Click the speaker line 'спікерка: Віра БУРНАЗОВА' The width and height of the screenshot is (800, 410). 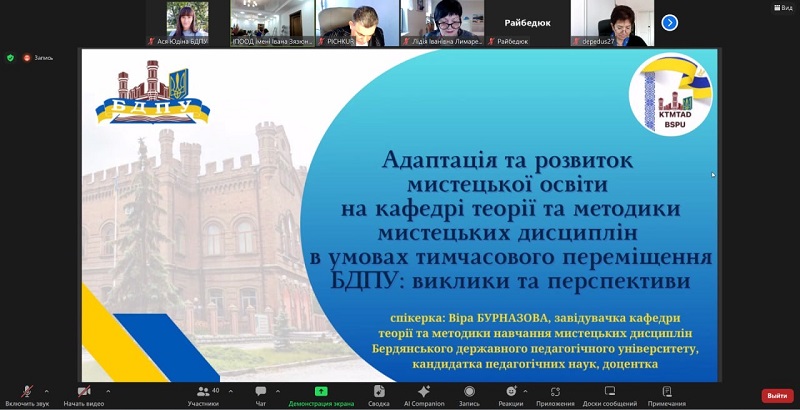[x=469, y=318]
